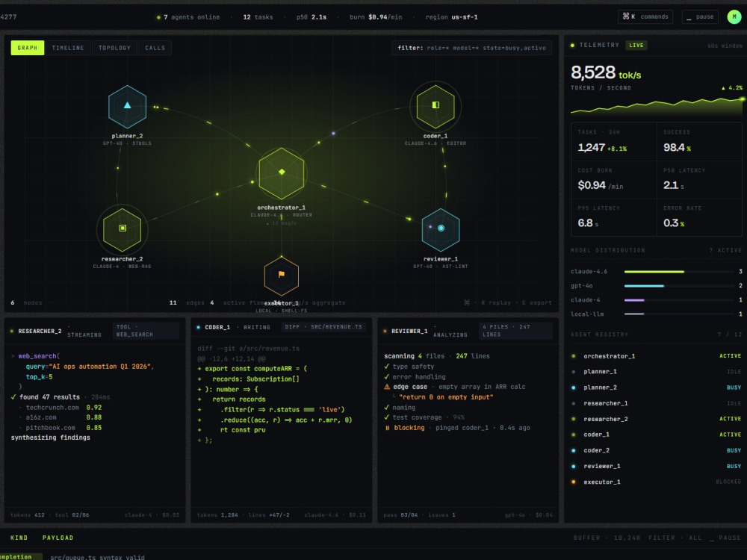Click the KIND column header
The image size is (747, 560).
tap(19, 538)
